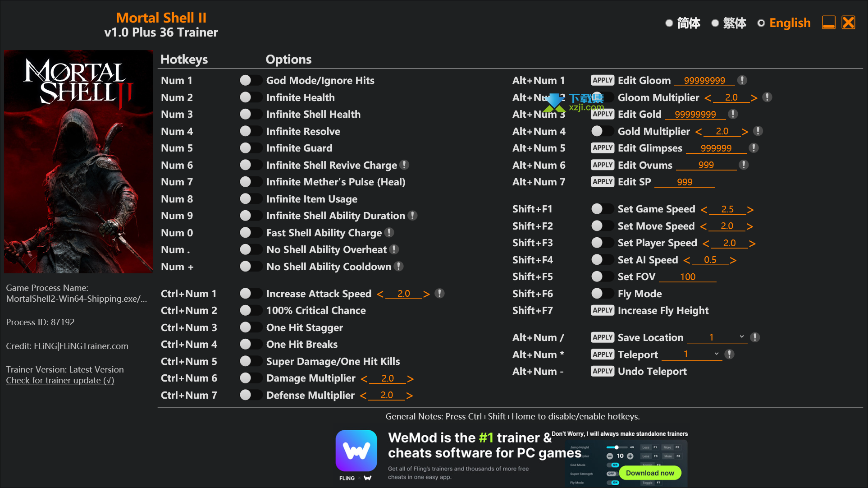
Task: Decrease Increase Attack Speed value with left arrow
Action: (x=380, y=295)
